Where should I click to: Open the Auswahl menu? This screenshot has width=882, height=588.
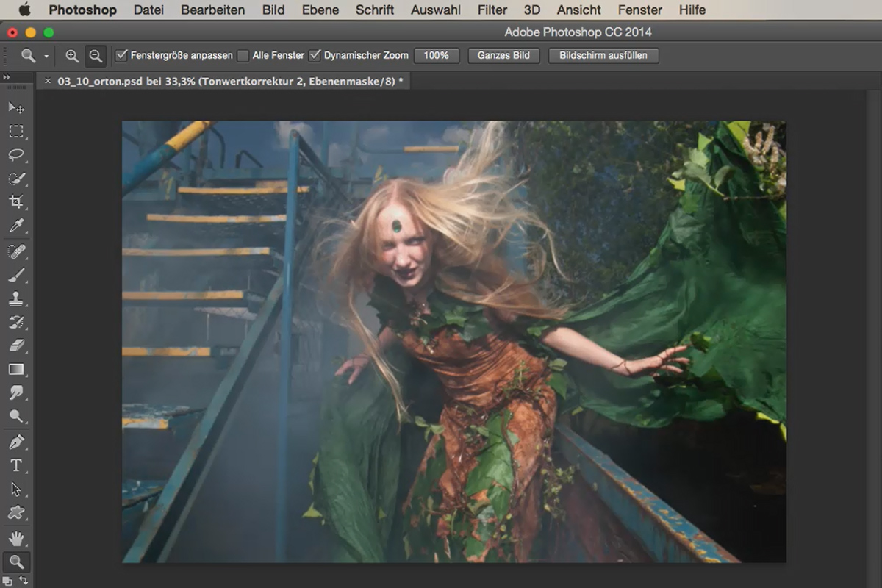point(436,10)
